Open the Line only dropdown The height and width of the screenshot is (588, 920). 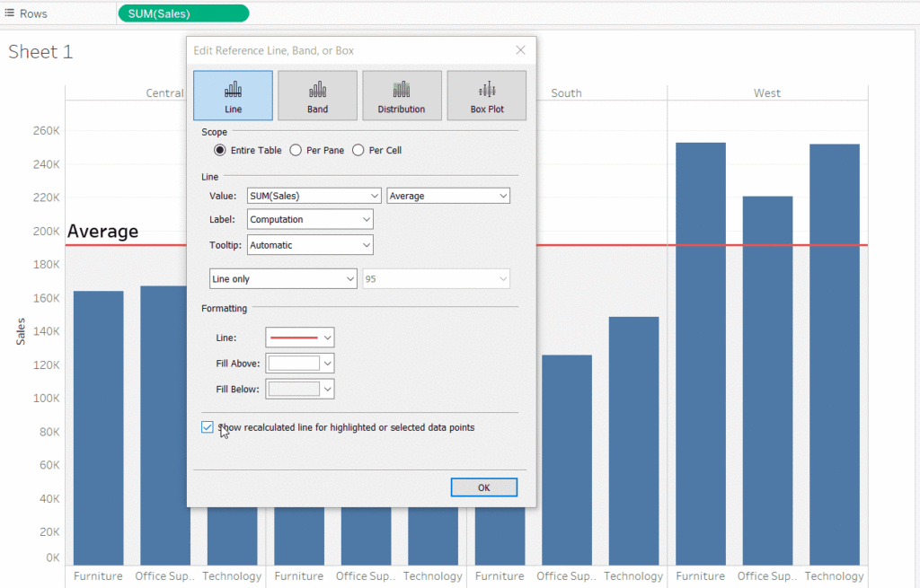(282, 278)
